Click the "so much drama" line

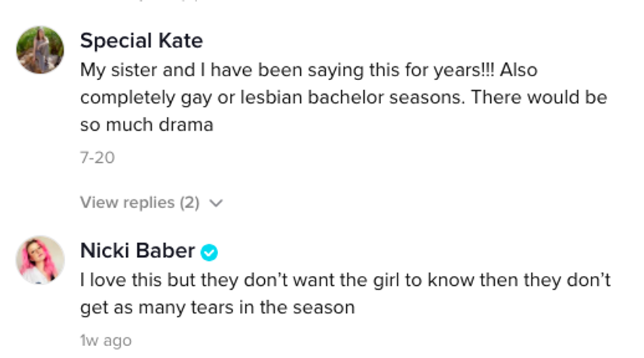point(147,125)
